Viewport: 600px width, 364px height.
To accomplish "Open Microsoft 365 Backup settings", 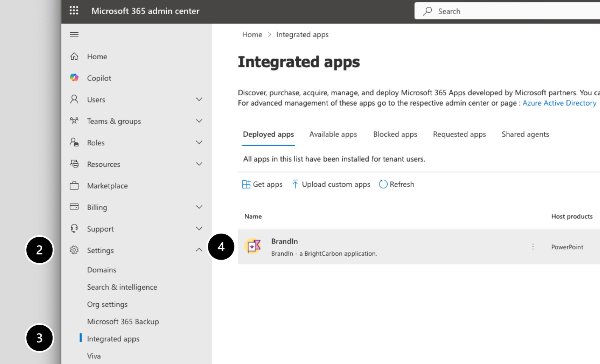I will coord(123,322).
